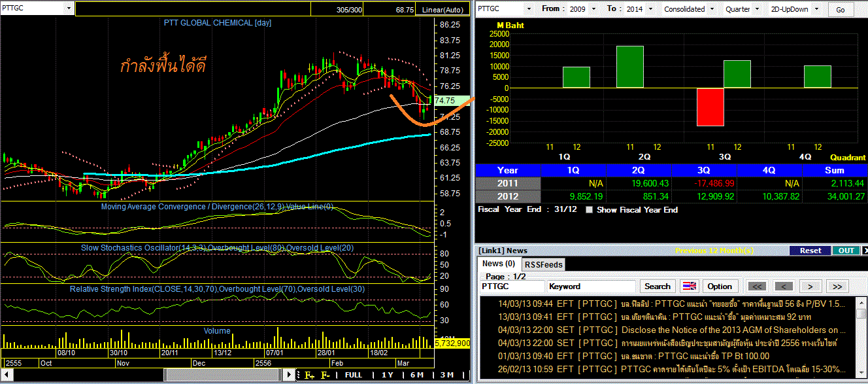Open Consolidated statement type dropdown
Screen dimensions: 868x384
pos(712,9)
